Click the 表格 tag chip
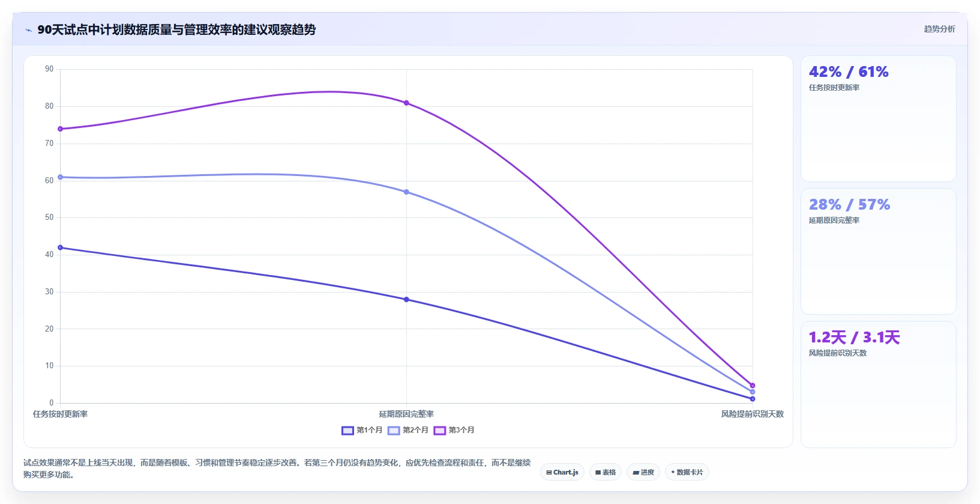The image size is (980, 504). [x=606, y=472]
